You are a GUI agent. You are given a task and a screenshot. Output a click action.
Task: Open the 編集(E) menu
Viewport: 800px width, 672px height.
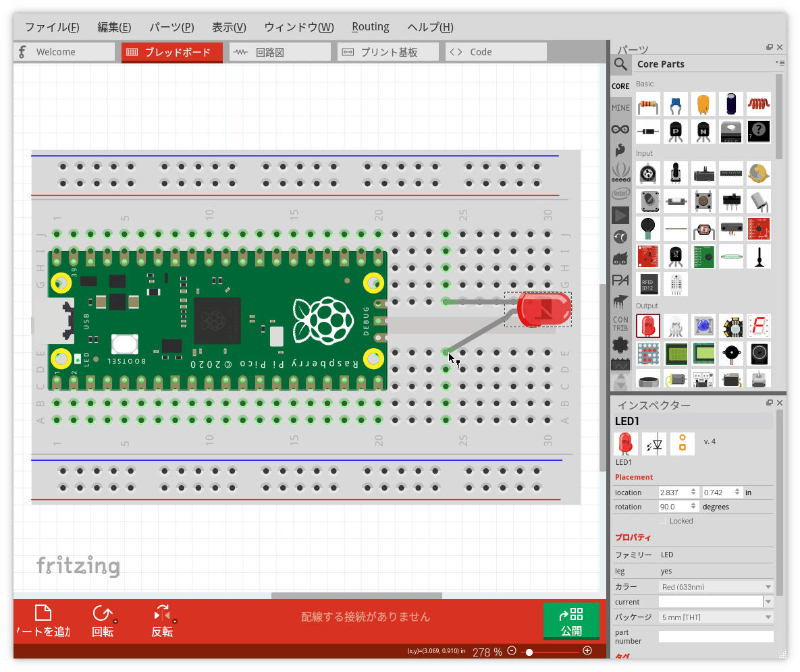pyautogui.click(x=114, y=27)
